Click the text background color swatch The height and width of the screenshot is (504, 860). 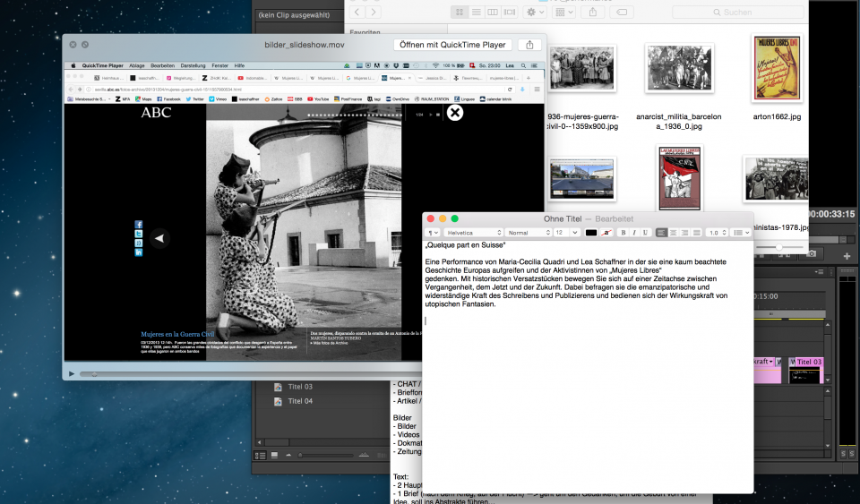coord(606,233)
